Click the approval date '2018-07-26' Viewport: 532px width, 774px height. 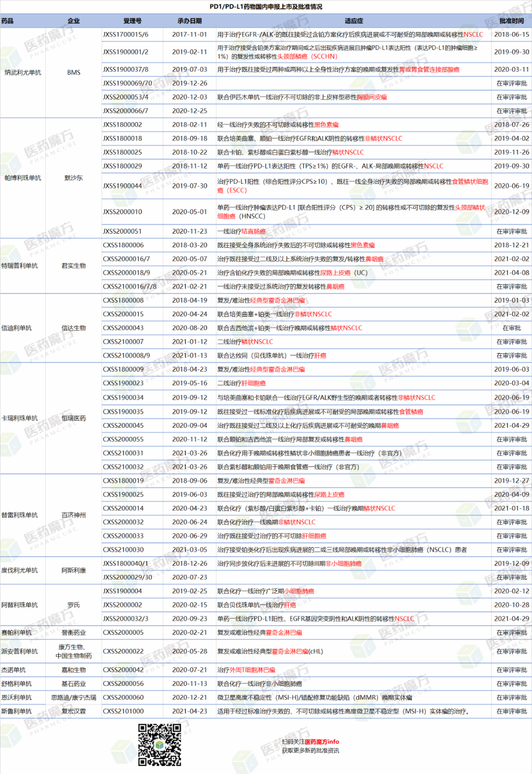point(512,125)
